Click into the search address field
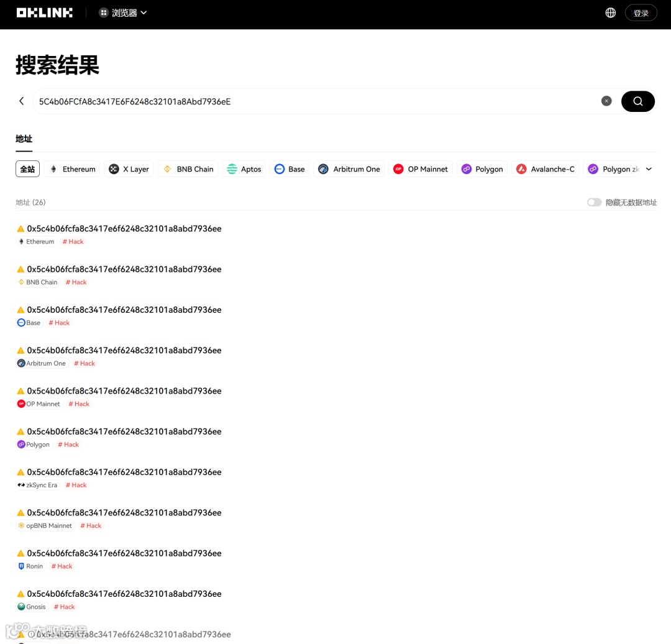The width and height of the screenshot is (671, 644). (x=317, y=101)
